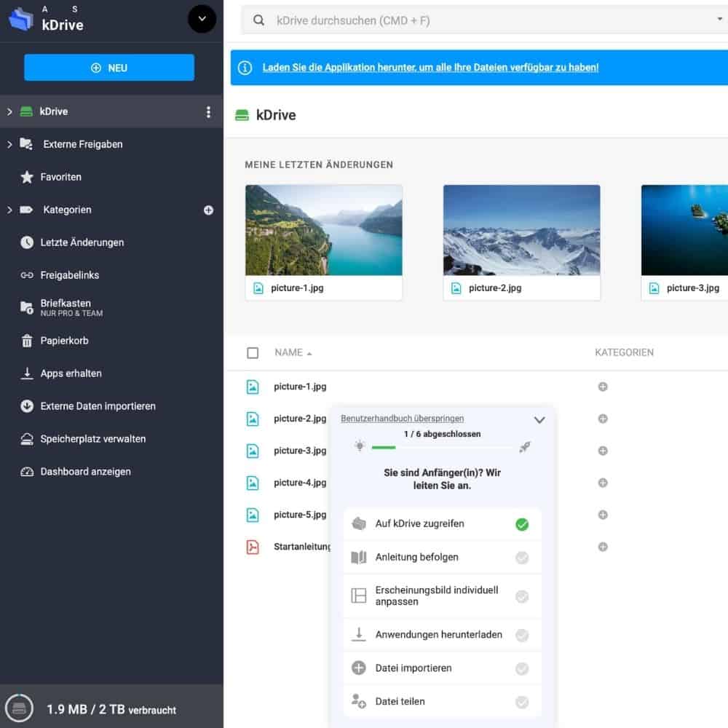Click the onboarding progress bar
728x728 pixels.
pos(441,448)
